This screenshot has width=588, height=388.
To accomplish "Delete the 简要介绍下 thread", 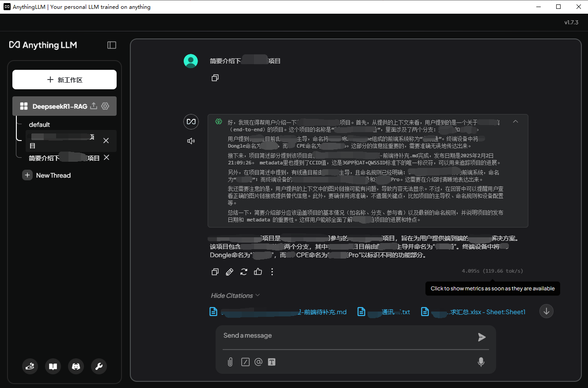I will 106,158.
